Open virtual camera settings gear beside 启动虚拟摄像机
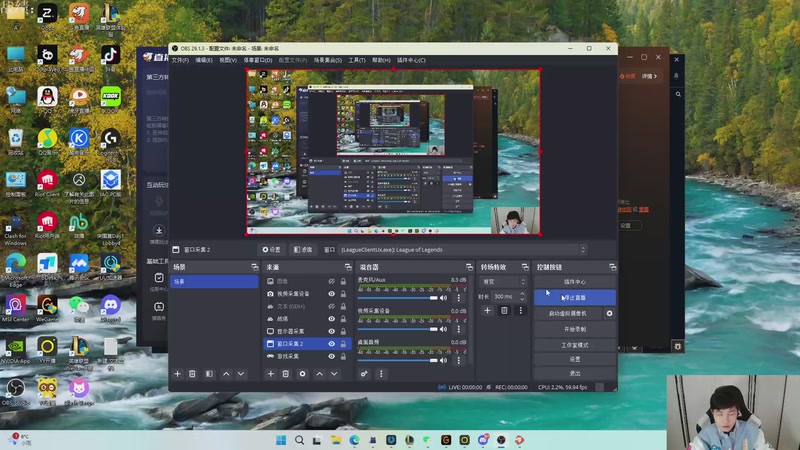Image resolution: width=800 pixels, height=450 pixels. [609, 313]
